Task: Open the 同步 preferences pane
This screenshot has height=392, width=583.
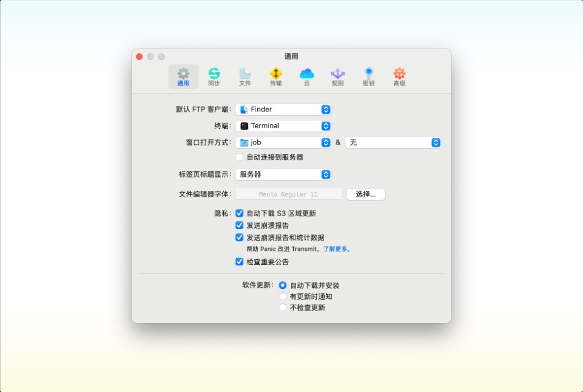Action: click(215, 76)
